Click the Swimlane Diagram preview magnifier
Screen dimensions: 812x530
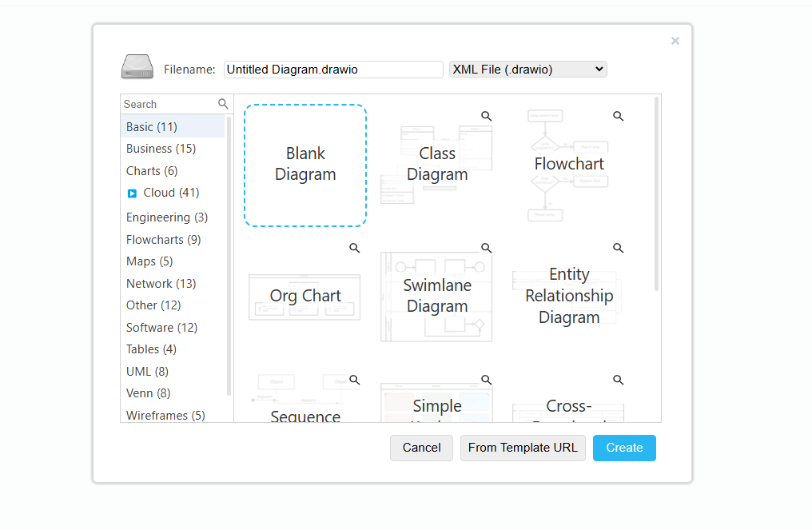486,248
